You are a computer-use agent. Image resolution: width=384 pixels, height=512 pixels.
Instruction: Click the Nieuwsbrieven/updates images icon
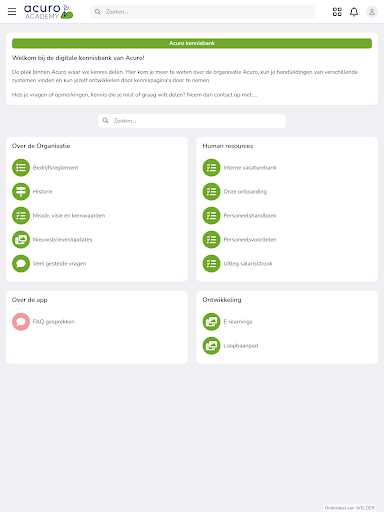[x=21, y=239]
